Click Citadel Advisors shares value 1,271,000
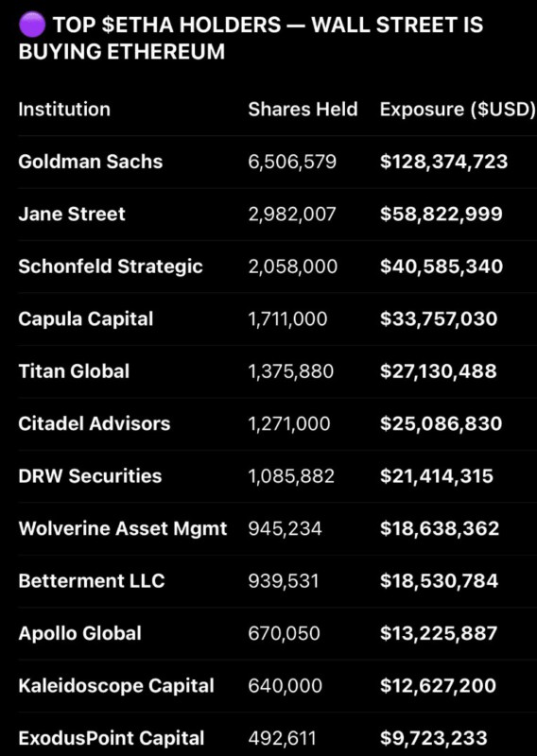The image size is (537, 756). [289, 423]
